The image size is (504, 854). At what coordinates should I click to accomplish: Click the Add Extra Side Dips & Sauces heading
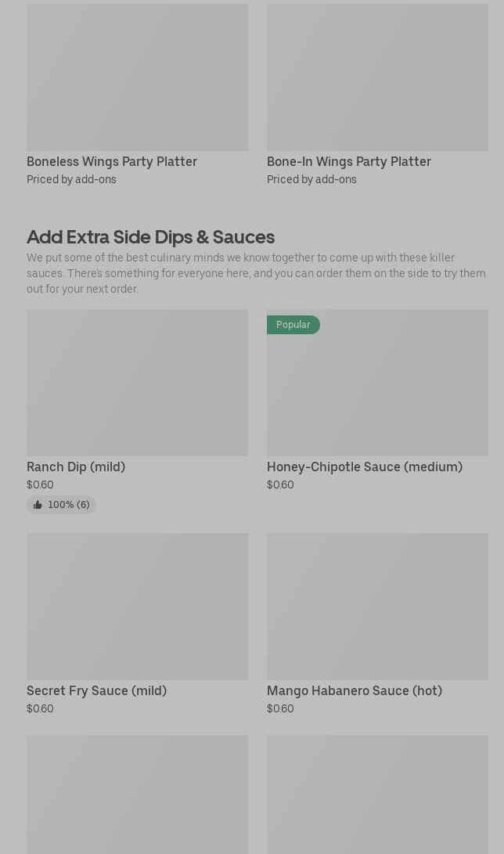pyautogui.click(x=150, y=236)
